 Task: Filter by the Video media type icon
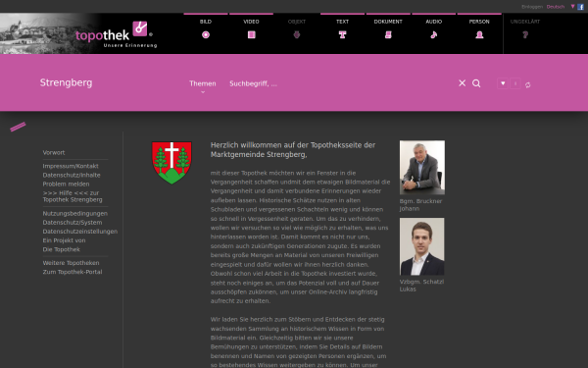(252, 35)
